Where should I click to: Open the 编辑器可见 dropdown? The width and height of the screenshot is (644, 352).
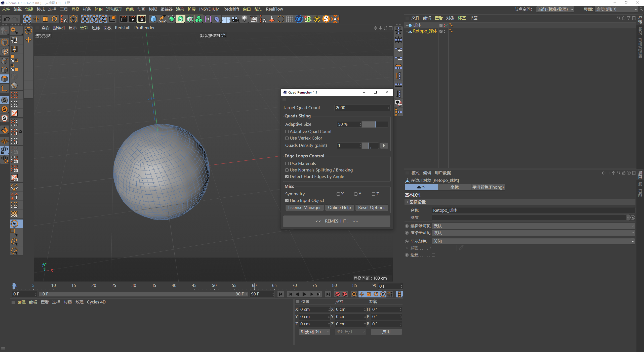tap(533, 226)
